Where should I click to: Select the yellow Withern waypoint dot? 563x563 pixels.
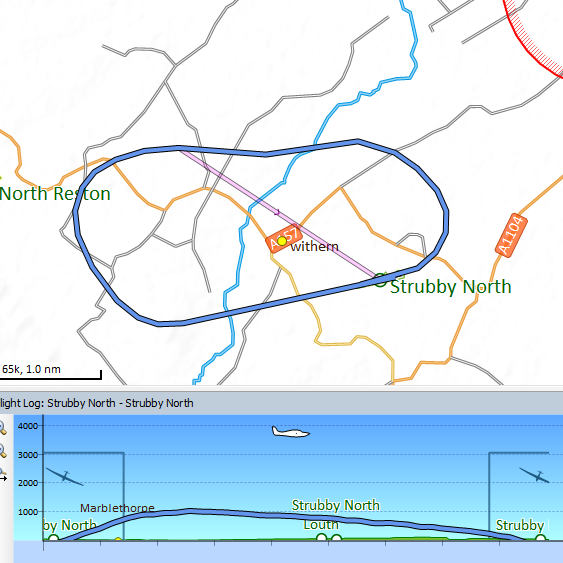tap(282, 241)
